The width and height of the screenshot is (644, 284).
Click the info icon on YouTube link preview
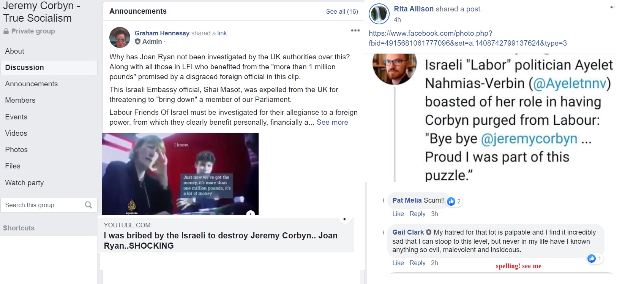[251, 213]
